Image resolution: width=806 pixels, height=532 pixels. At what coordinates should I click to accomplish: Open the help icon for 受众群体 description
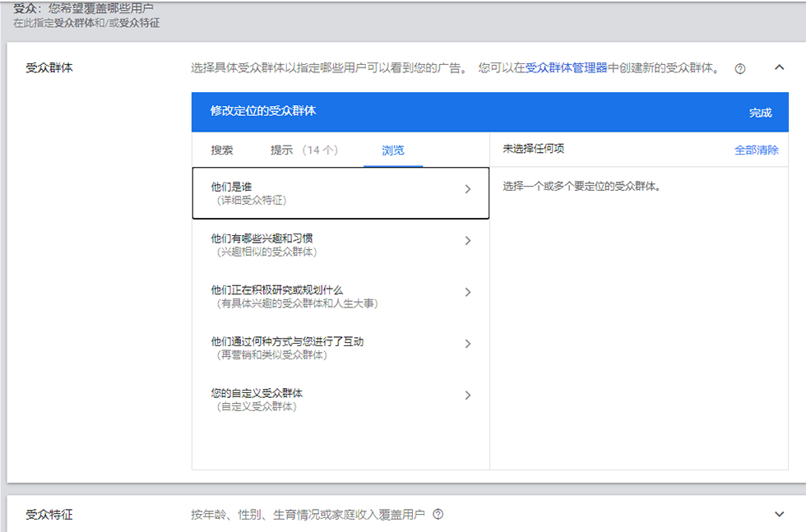[739, 69]
